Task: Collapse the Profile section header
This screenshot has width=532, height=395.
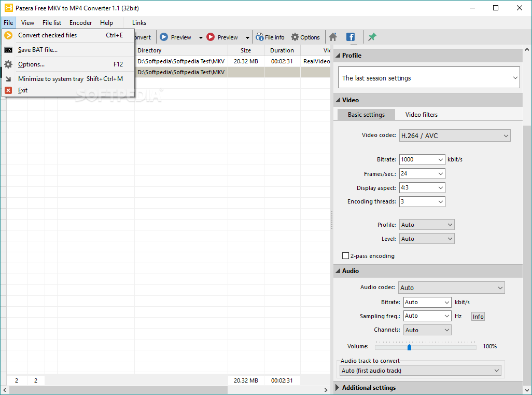Action: [x=428, y=56]
